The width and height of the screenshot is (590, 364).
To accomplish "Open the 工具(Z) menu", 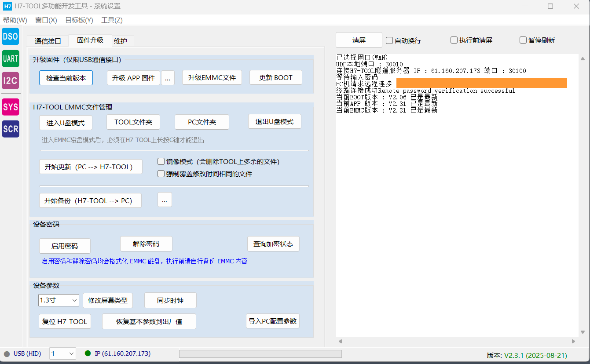I will 112,20.
